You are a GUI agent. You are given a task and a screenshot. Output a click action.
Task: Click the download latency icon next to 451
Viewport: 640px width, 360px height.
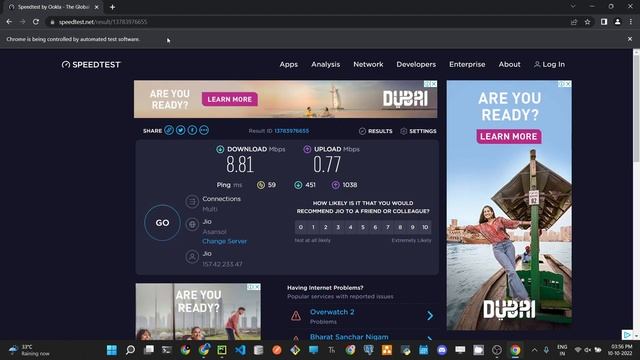298,185
